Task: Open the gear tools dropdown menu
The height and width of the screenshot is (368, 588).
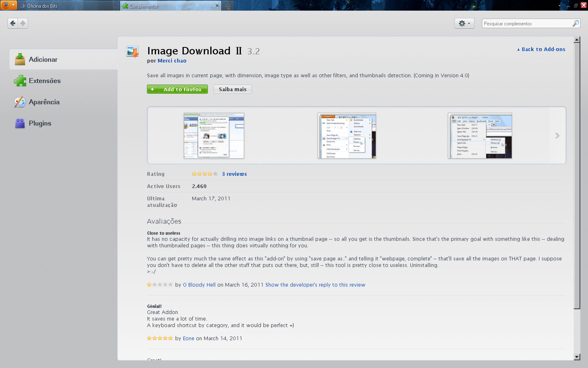Action: pyautogui.click(x=464, y=23)
